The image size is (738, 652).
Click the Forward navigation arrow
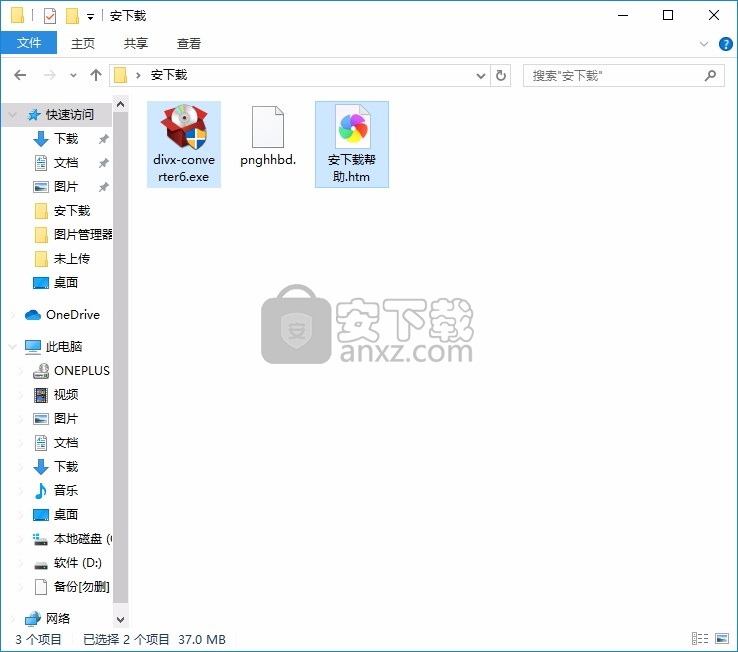pos(49,75)
